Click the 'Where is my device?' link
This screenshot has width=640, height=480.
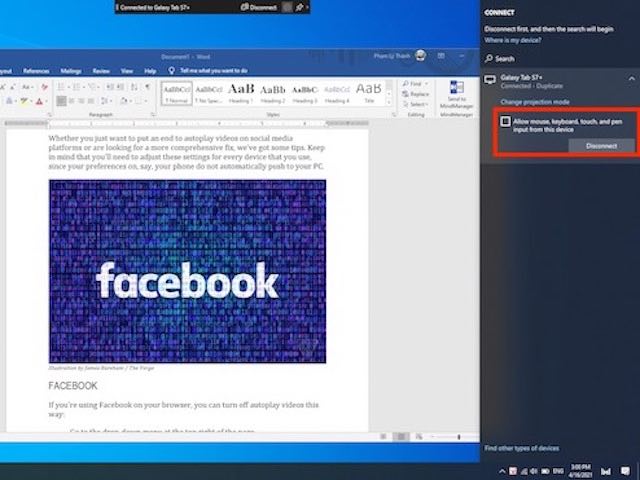point(513,40)
